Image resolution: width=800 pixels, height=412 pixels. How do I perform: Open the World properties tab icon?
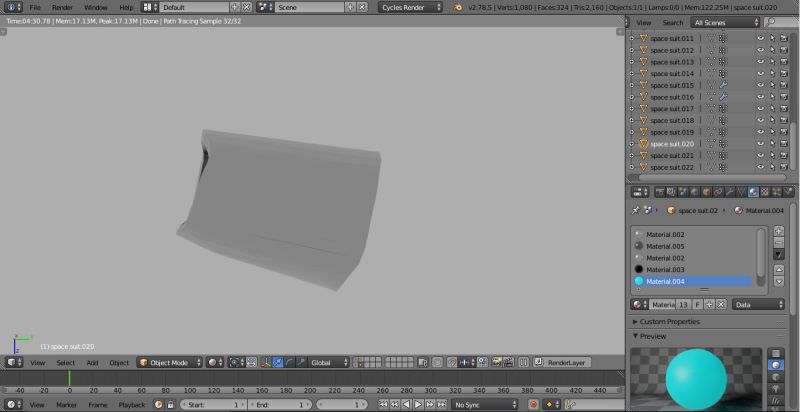(694, 192)
